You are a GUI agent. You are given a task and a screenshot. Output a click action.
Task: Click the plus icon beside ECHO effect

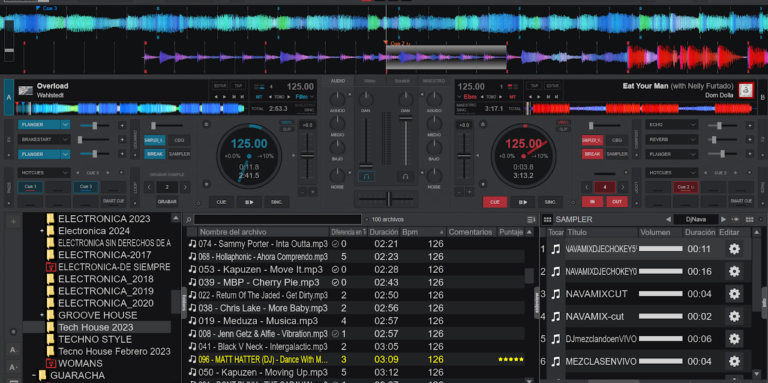749,125
